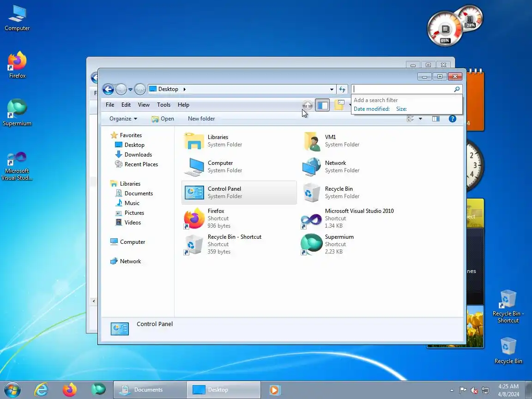Open the Help menu
Image resolution: width=532 pixels, height=399 pixels.
[x=183, y=105]
